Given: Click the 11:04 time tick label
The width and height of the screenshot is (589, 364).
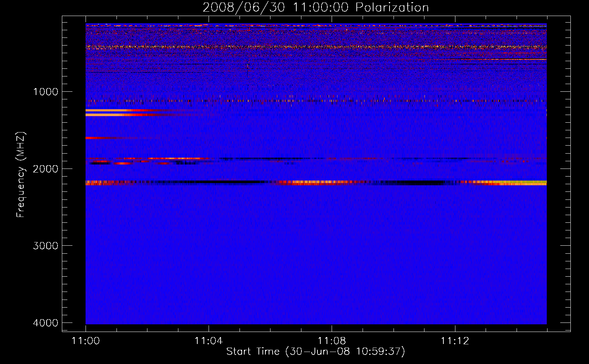Looking at the screenshot, I should pyautogui.click(x=209, y=341).
